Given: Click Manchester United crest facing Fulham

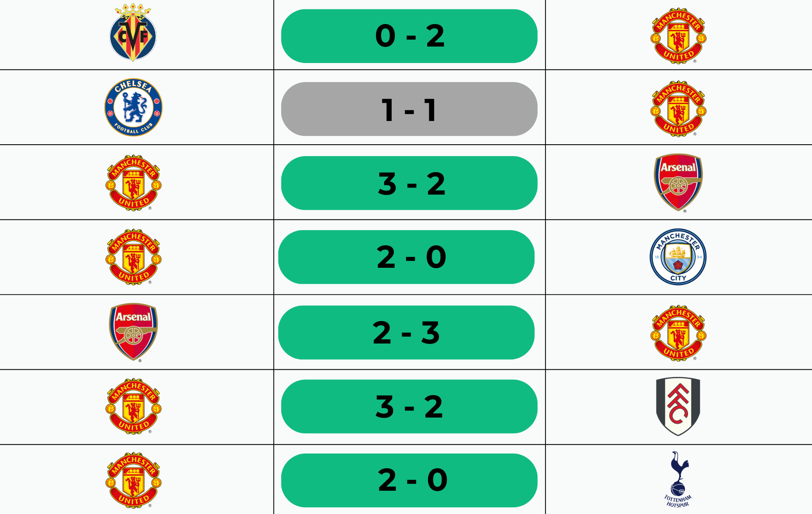Looking at the screenshot, I should coord(133,406).
